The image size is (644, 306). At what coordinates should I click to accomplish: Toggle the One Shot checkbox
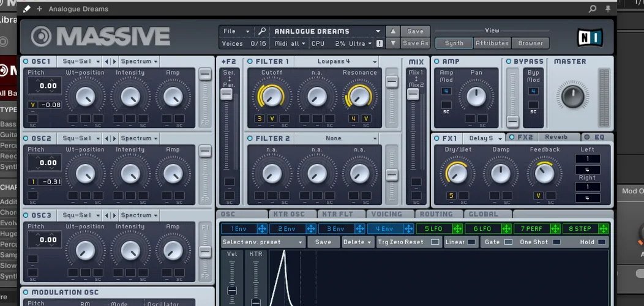tap(556, 242)
